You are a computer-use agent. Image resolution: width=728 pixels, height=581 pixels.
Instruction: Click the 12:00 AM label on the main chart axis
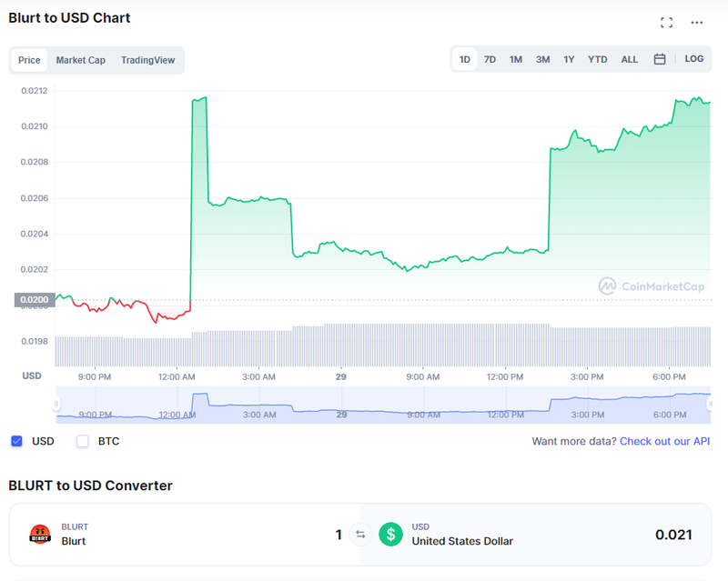(x=177, y=376)
